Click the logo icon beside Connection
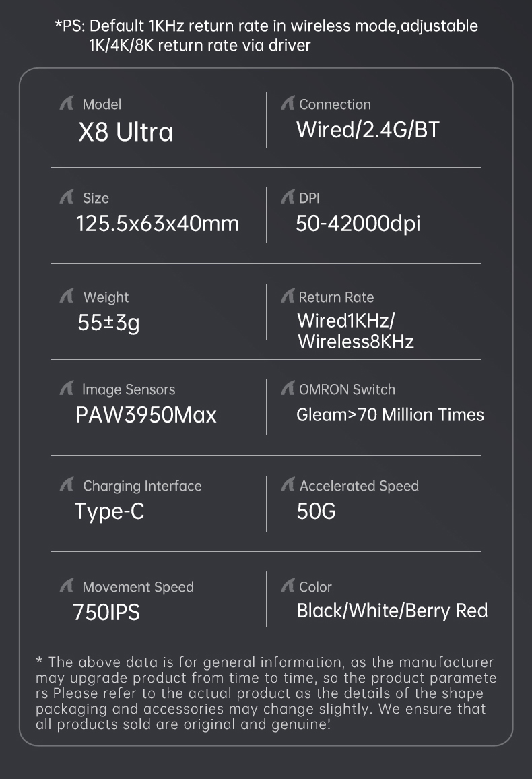Screen dimensions: 532x779 click(x=288, y=103)
